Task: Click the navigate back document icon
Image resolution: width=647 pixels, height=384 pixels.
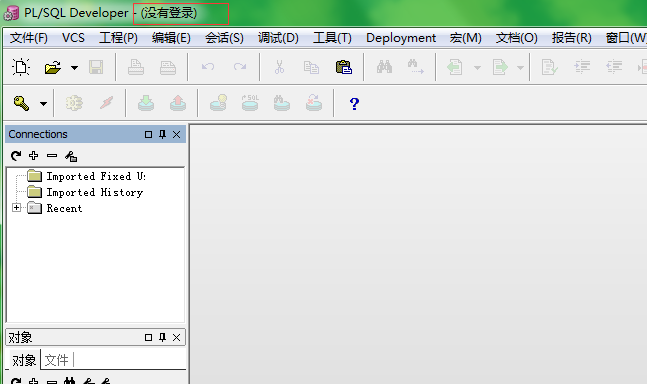Action: point(455,67)
